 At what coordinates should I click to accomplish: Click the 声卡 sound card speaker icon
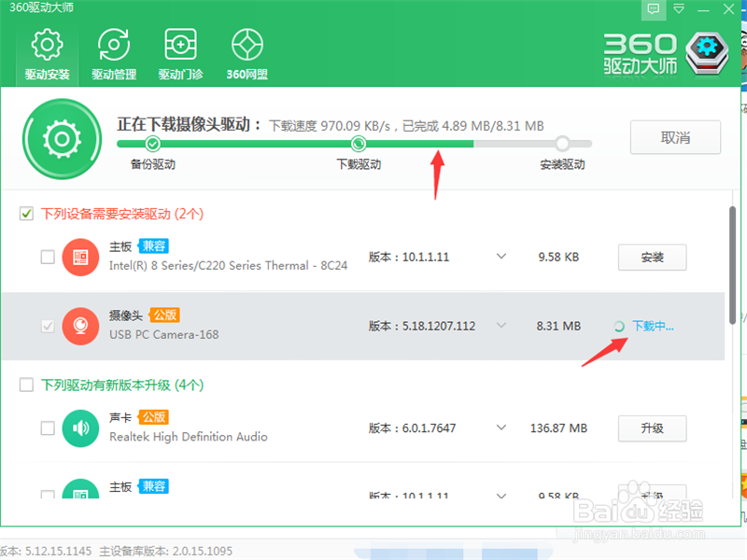[80, 428]
